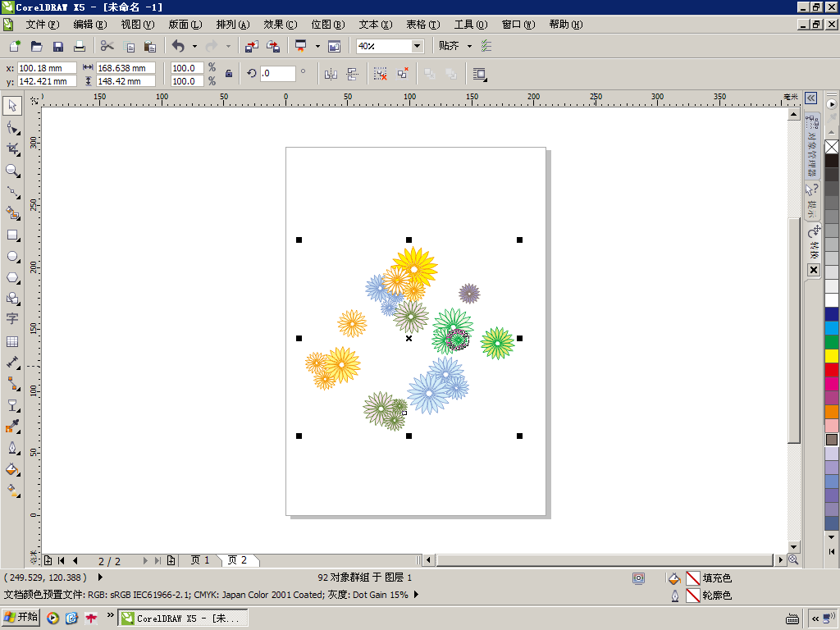Select the Polygon tool
The width and height of the screenshot is (840, 630).
12,278
